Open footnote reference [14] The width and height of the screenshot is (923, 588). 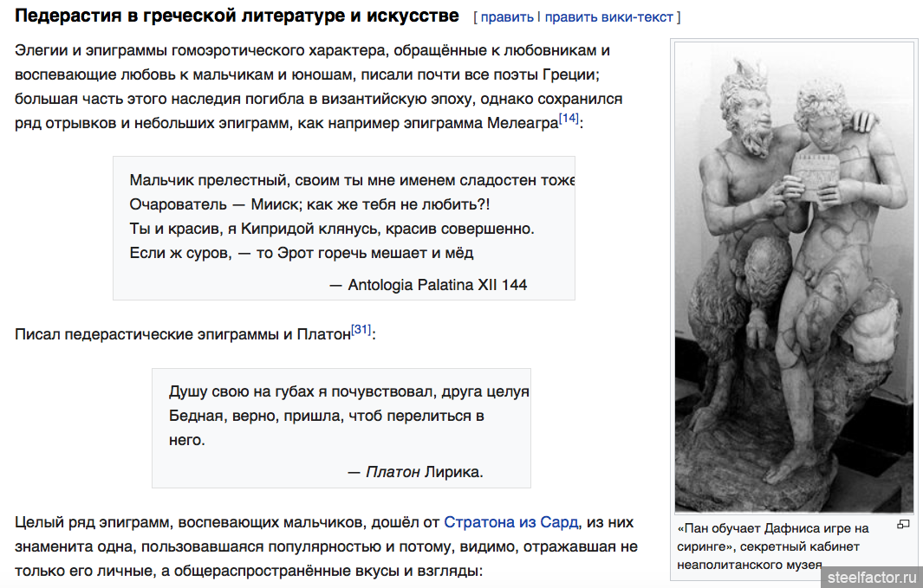point(569,119)
